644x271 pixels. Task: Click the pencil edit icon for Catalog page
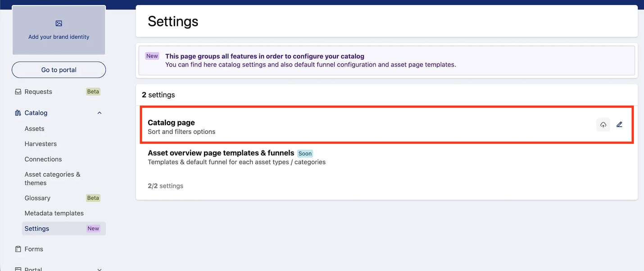(619, 125)
